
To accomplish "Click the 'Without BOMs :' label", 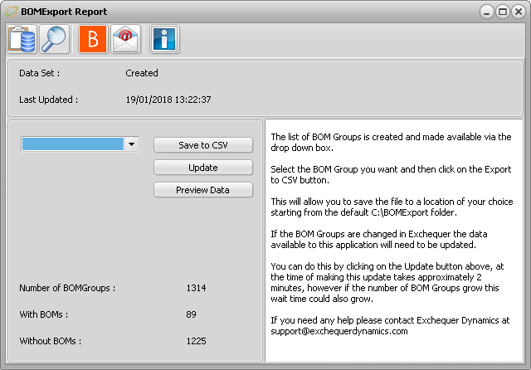I will coord(50,341).
